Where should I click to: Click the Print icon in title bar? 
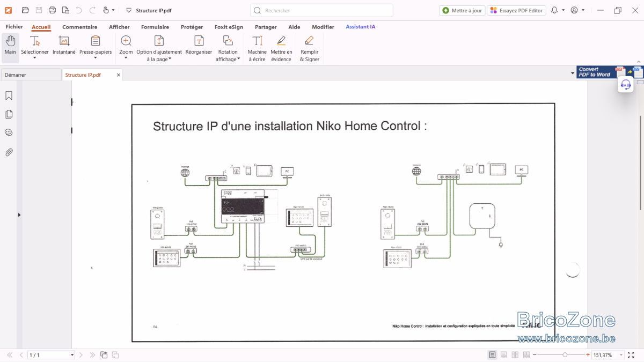(x=52, y=10)
